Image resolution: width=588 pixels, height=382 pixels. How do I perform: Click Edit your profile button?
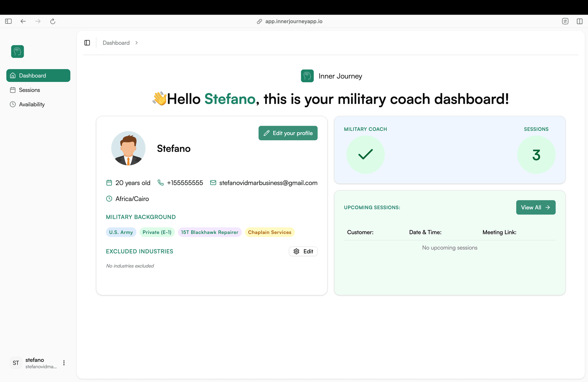[x=288, y=133]
